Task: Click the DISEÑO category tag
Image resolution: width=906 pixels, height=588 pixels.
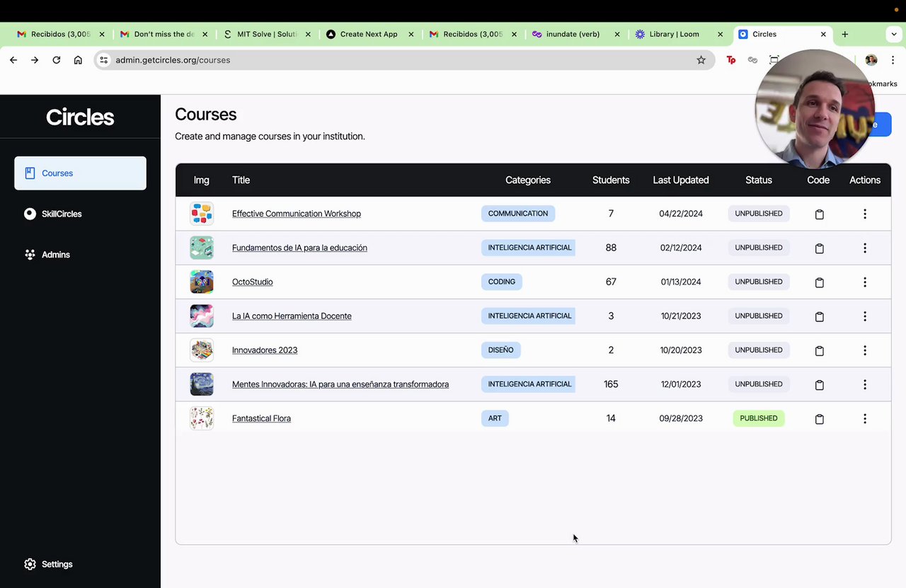Action: coord(501,350)
